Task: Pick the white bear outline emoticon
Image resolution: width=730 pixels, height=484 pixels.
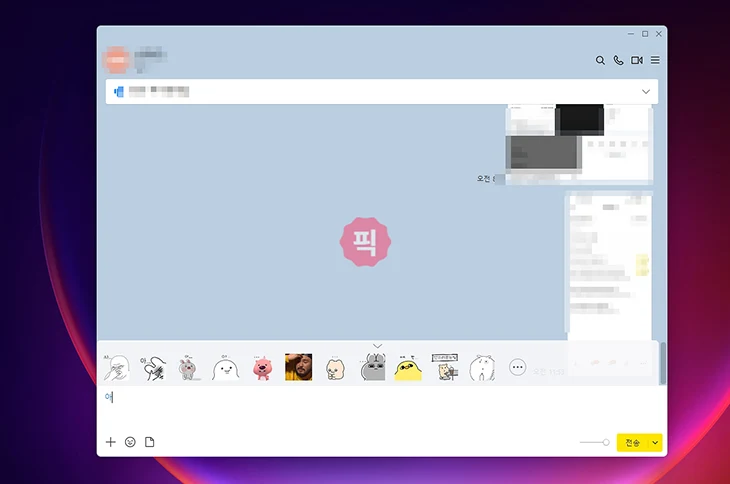Action: click(482, 368)
